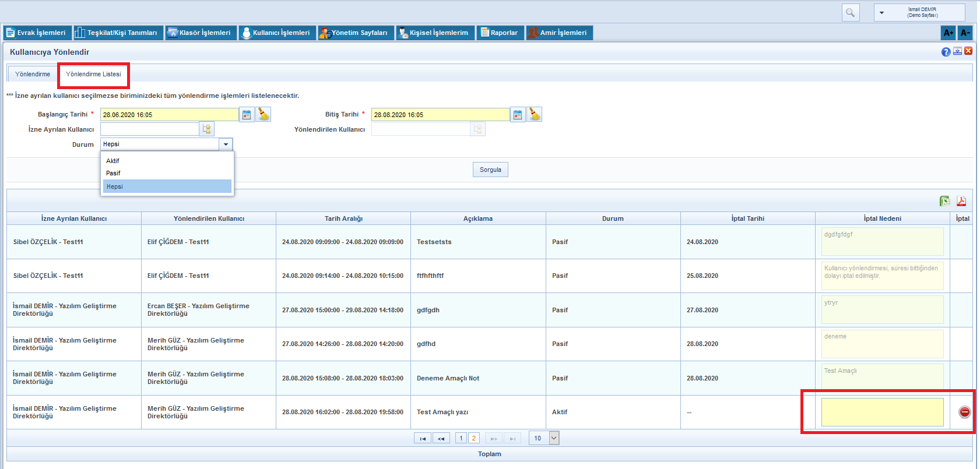Export the list to Excel

click(944, 201)
